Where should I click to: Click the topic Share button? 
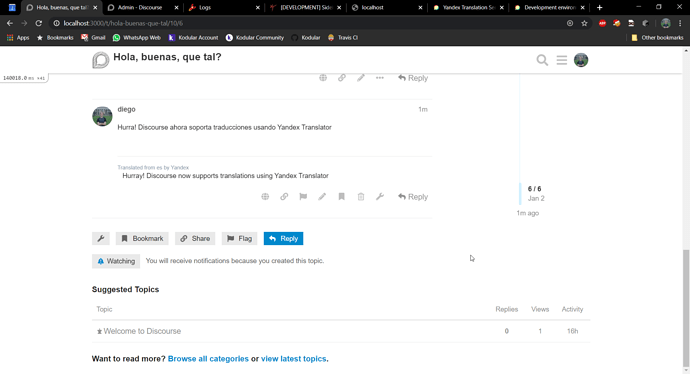tap(195, 238)
